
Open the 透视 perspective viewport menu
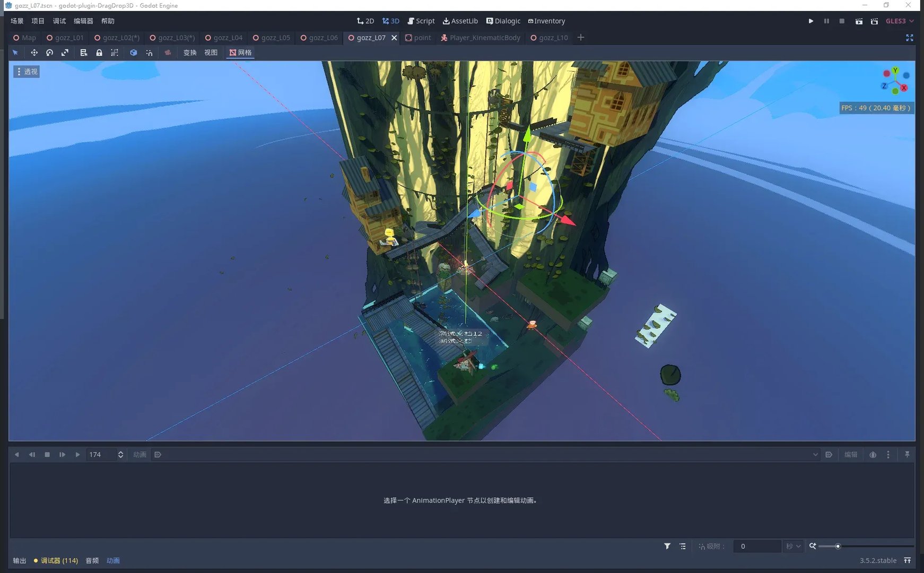(27, 72)
